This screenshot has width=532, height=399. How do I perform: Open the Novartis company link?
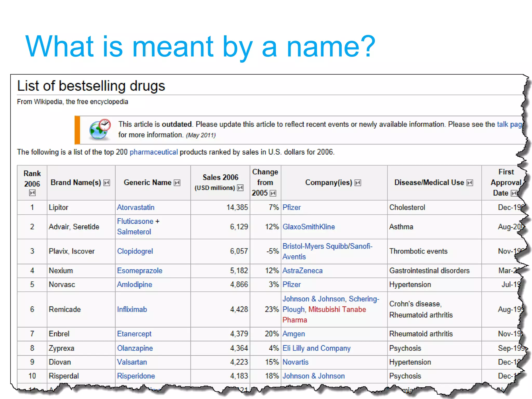click(296, 362)
